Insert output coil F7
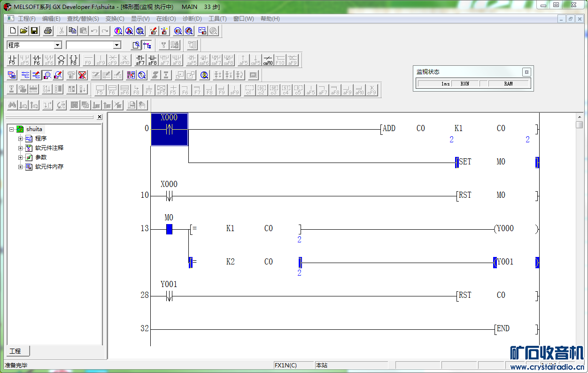 (61, 60)
